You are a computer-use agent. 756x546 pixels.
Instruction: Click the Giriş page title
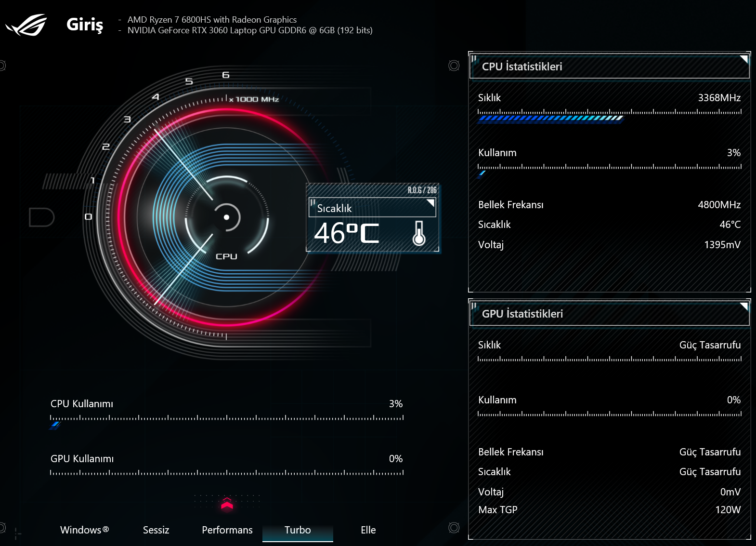[x=85, y=24]
